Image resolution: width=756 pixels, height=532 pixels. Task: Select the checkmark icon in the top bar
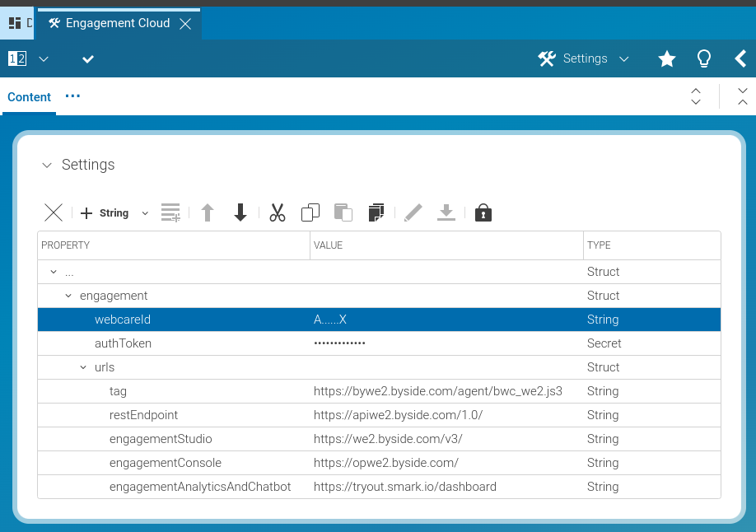[x=88, y=58]
